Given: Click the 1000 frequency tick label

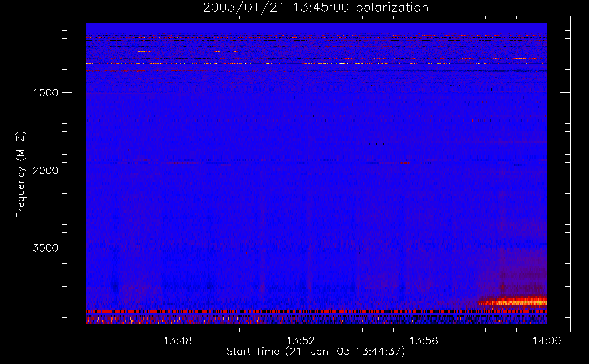Looking at the screenshot, I should [x=46, y=93].
